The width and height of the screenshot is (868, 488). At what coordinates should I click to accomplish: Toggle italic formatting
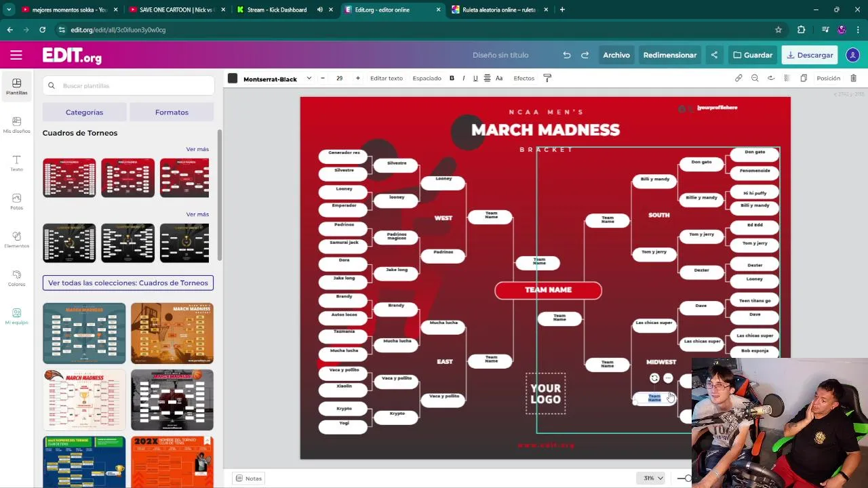click(464, 78)
